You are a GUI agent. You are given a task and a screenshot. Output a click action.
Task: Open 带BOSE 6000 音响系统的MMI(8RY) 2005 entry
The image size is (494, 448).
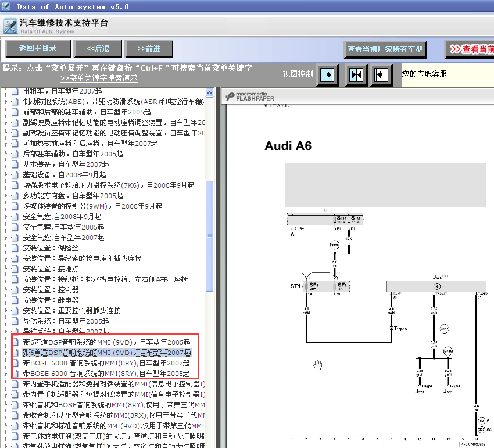(106, 373)
